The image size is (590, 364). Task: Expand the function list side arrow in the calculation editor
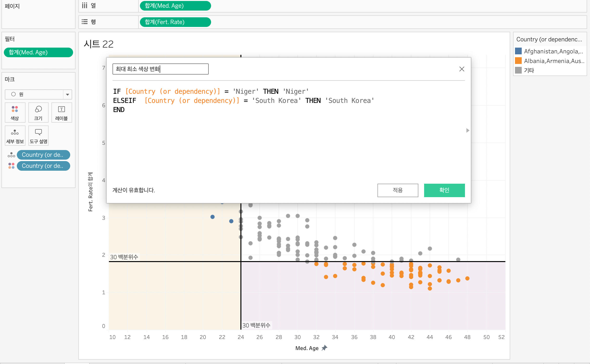[467, 131]
